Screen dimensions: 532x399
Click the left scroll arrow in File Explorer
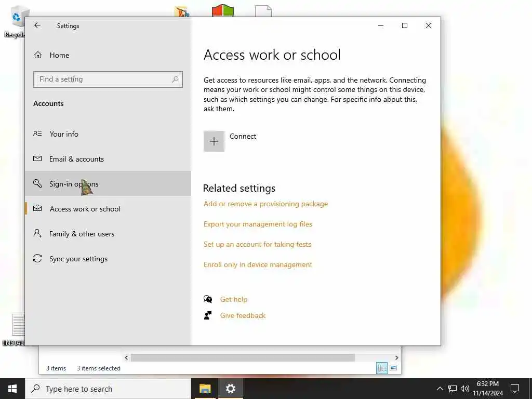126,357
